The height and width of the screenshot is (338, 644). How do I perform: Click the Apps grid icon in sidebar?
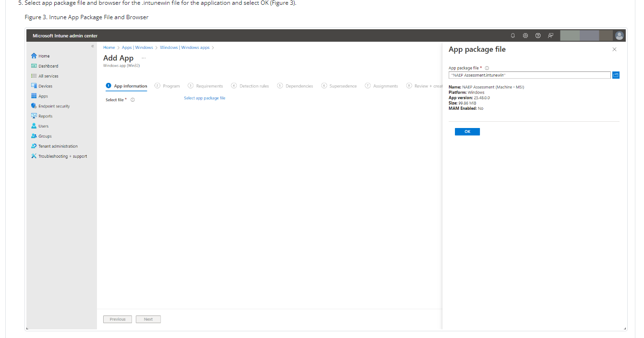pos(34,96)
